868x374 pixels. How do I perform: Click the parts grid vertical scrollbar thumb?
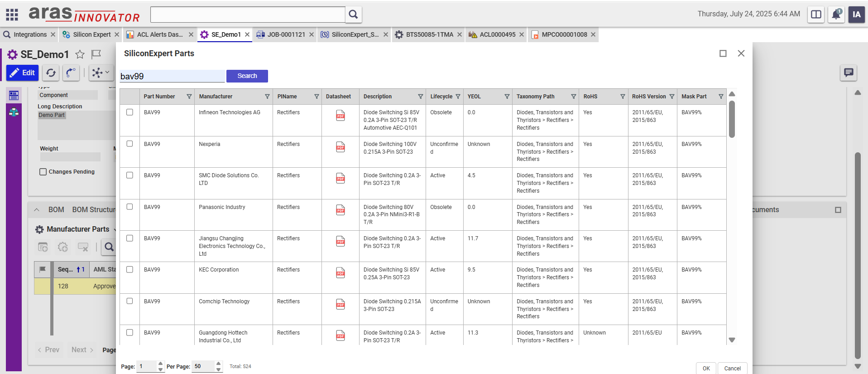tap(732, 119)
